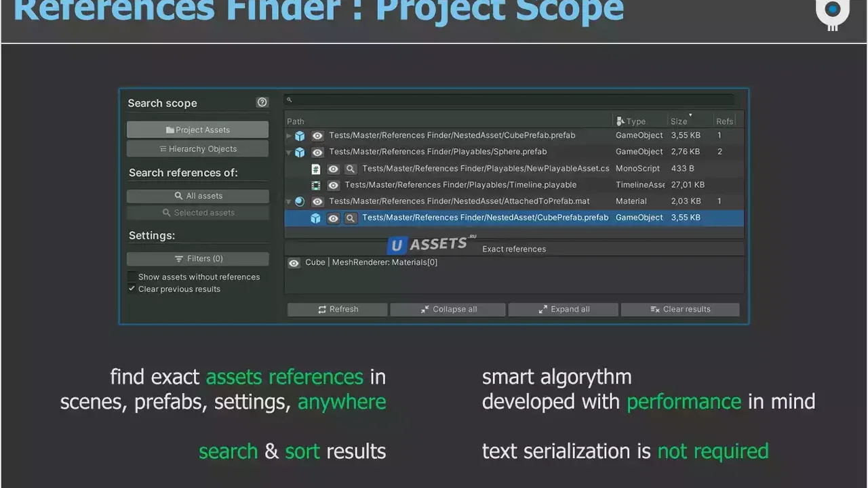Collapse the Sphere.prefab tree row
The height and width of the screenshot is (488, 868).
(x=290, y=152)
